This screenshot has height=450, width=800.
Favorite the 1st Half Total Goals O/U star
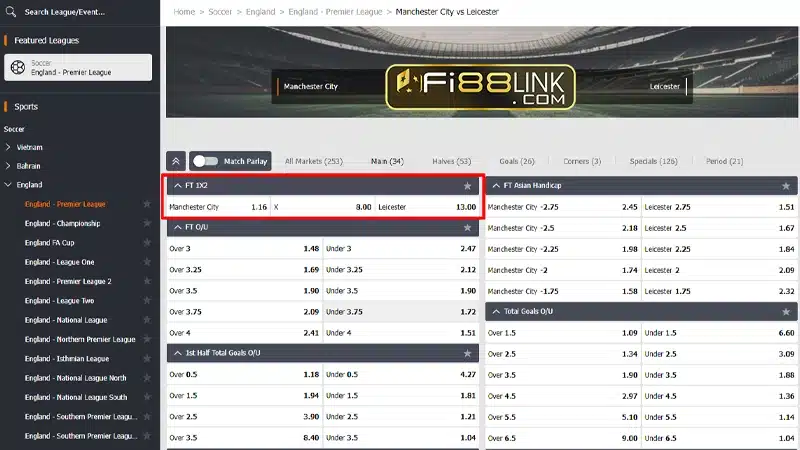coord(467,353)
